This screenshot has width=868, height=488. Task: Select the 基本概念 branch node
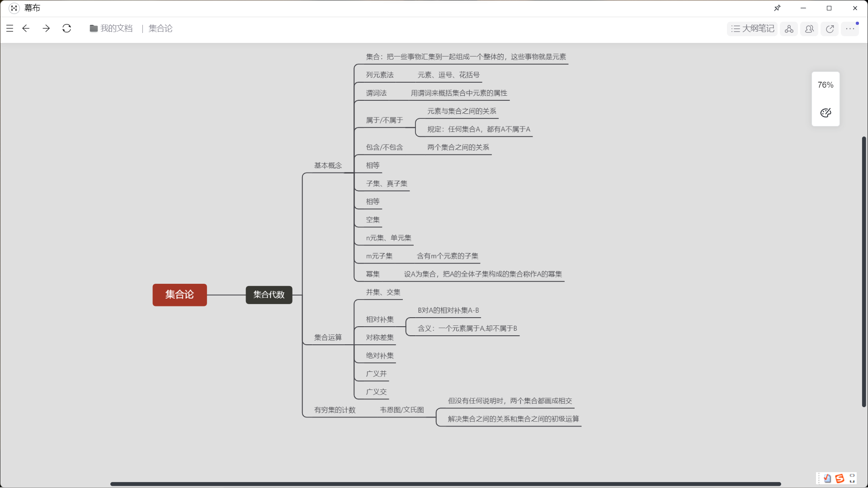coord(328,165)
